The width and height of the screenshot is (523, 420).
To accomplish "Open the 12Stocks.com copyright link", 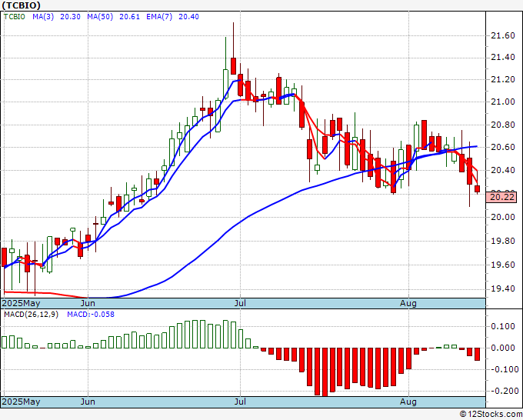I will pyautogui.click(x=491, y=415).
